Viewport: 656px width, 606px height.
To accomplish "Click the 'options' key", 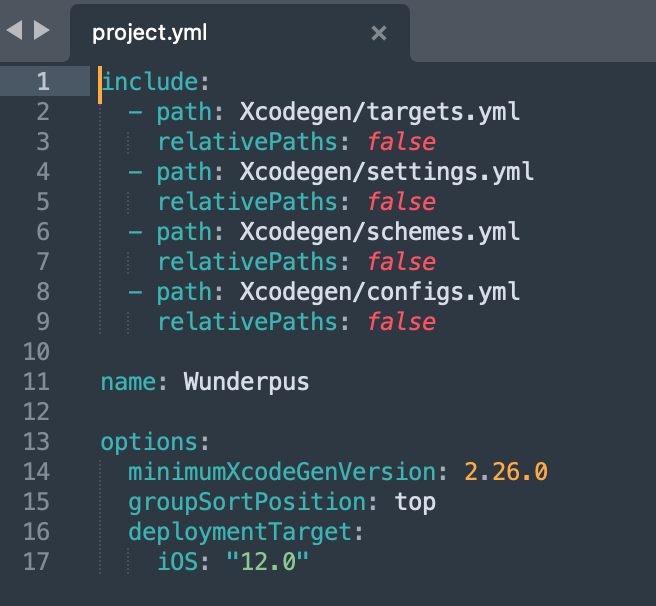I will coord(149,443).
